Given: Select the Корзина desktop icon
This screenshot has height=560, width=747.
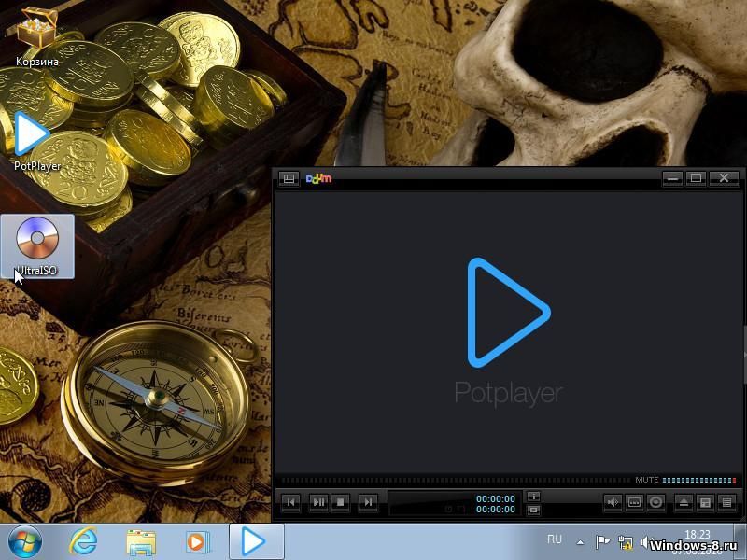Looking at the screenshot, I should pos(37,37).
